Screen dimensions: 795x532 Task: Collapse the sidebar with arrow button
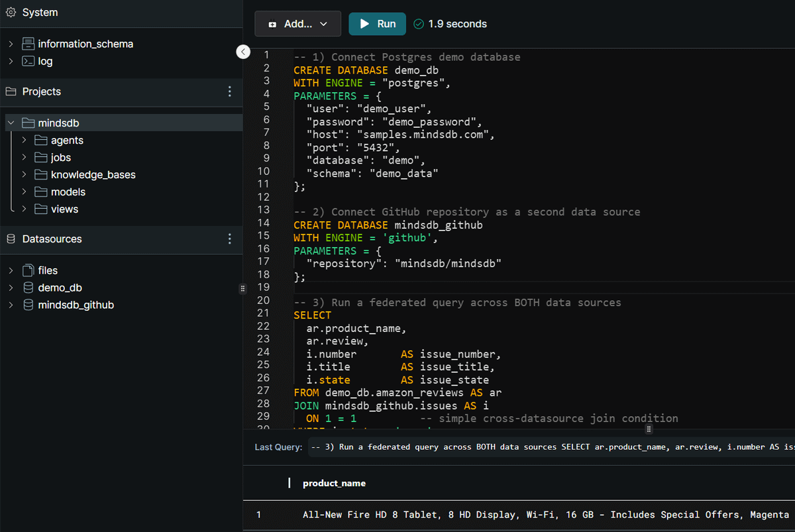pos(243,52)
